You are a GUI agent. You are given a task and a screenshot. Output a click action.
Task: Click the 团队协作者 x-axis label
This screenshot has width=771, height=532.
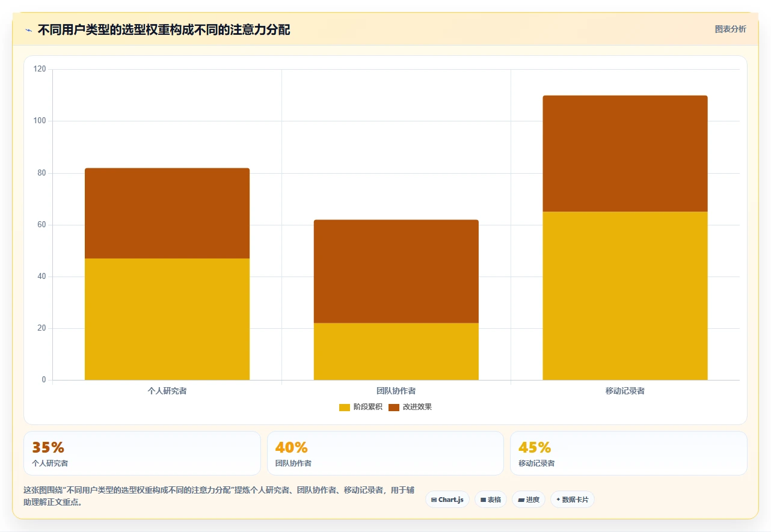396,391
